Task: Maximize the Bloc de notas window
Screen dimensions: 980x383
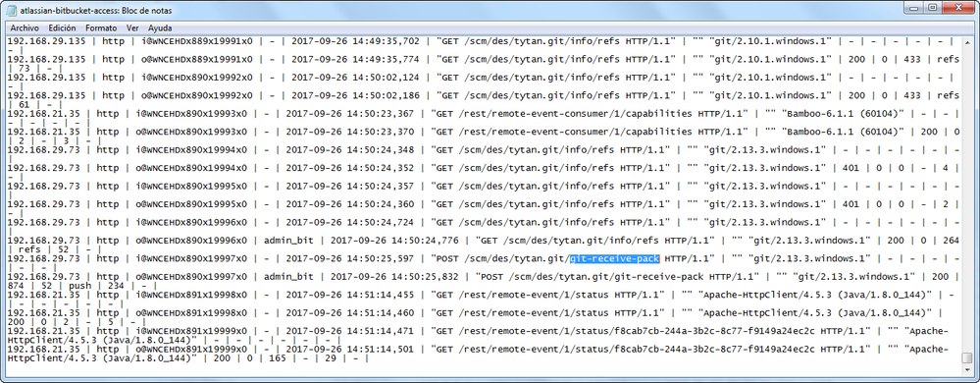Action: pos(933,8)
